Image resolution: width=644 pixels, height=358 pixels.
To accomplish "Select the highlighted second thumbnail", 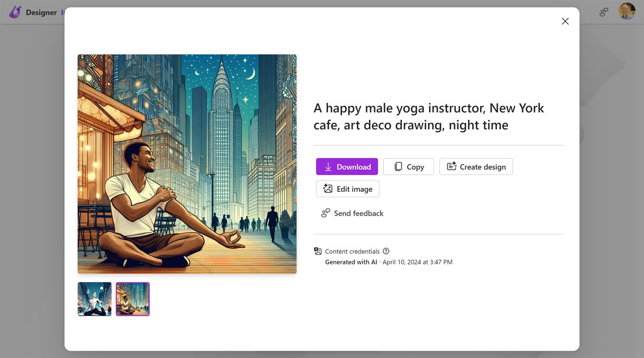I will 133,299.
